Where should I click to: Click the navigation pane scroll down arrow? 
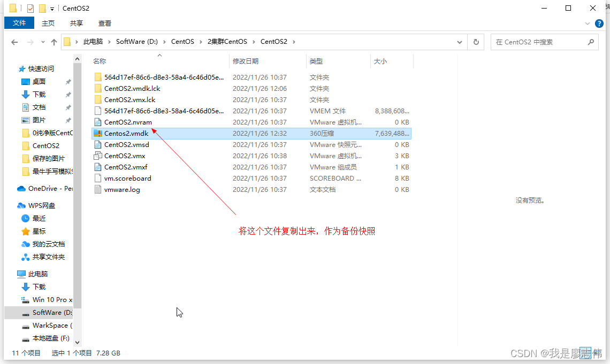[77, 342]
